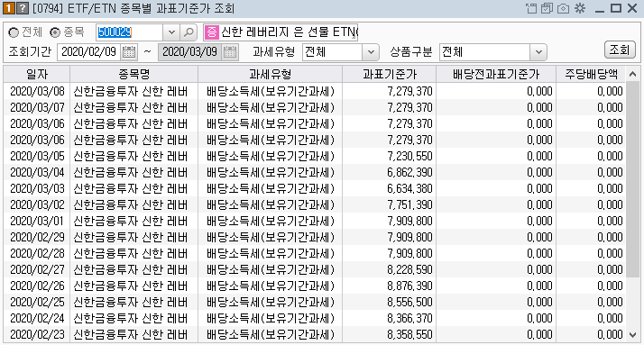Select the 종목 radio button

[55, 32]
